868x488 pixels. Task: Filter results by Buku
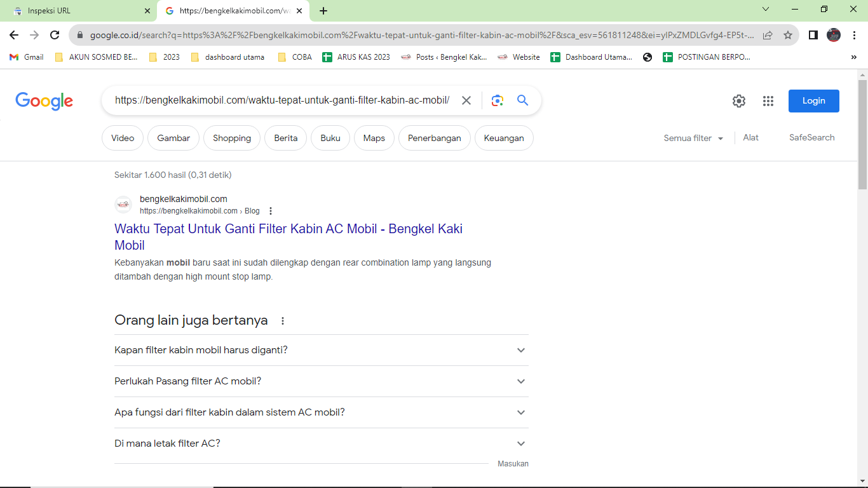click(x=330, y=138)
